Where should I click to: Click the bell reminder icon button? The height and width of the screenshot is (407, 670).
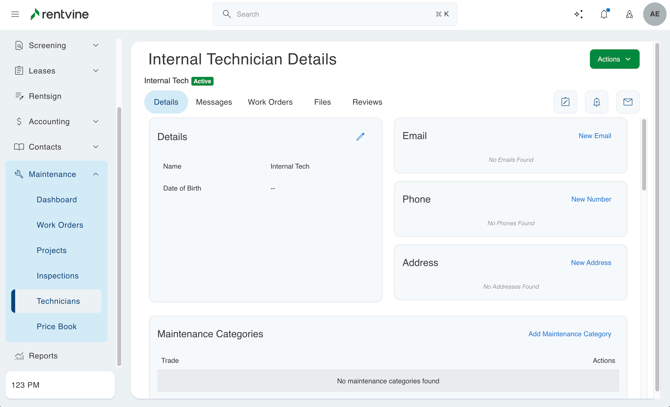point(597,102)
